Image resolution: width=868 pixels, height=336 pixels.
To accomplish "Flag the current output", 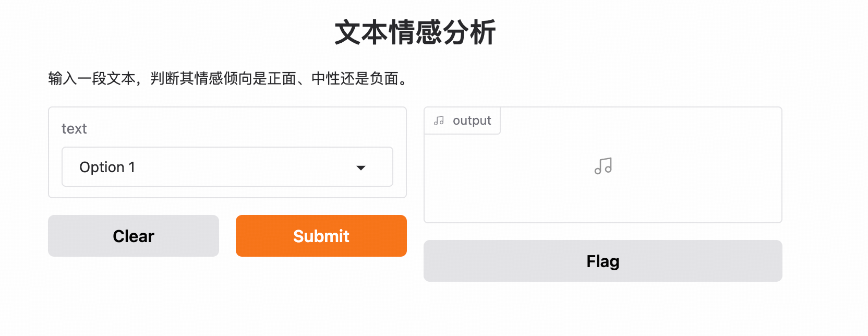I will [602, 261].
